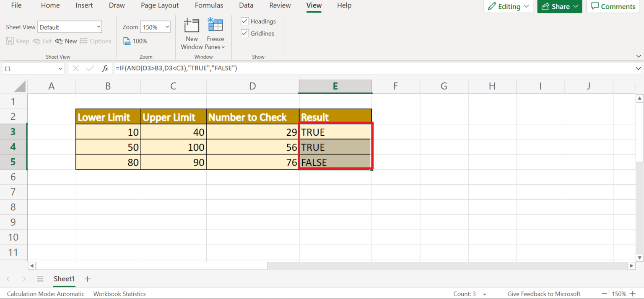Screen dimensions: 644x299
Task: Click Give Feedback to Microsoft
Action: [x=544, y=294]
